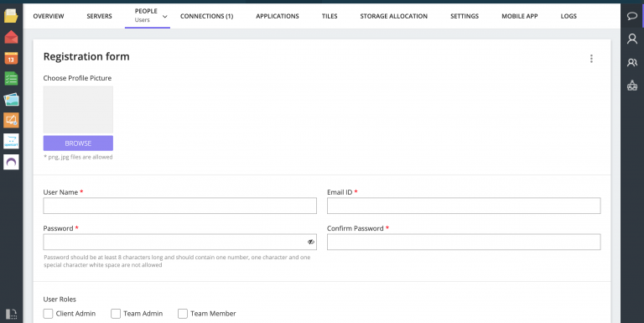This screenshot has width=644, height=323.
Task: Open the chat speech bubble icon
Action: tap(632, 16)
